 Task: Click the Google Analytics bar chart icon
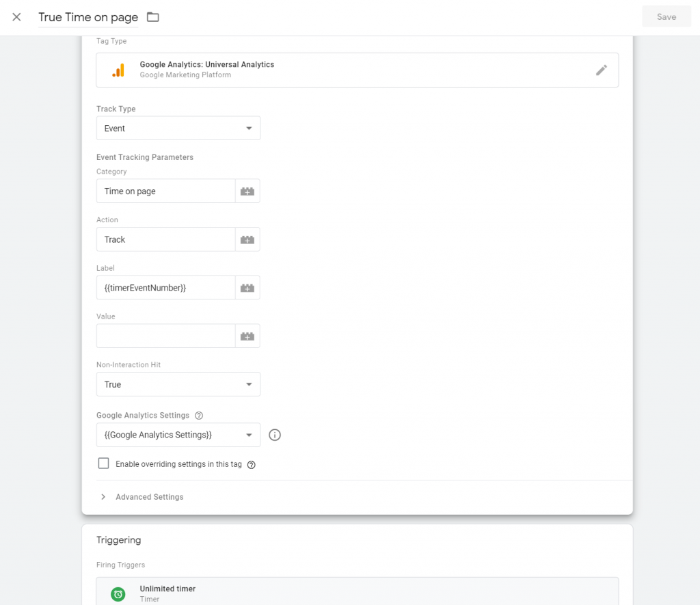pos(118,70)
